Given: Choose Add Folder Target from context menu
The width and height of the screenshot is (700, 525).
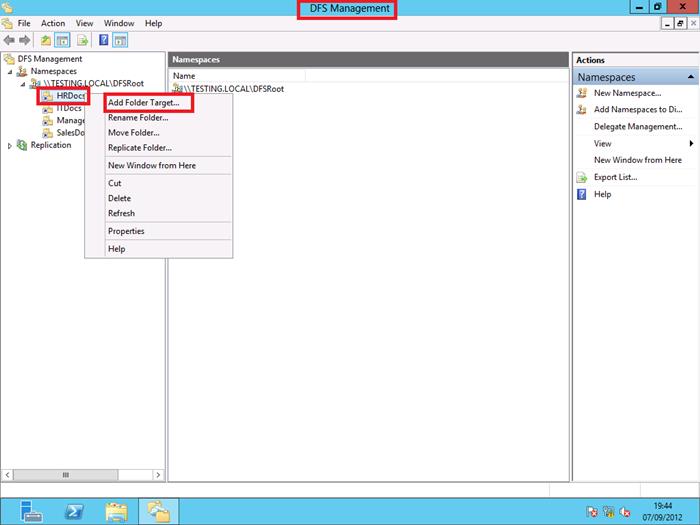Looking at the screenshot, I should (x=143, y=103).
